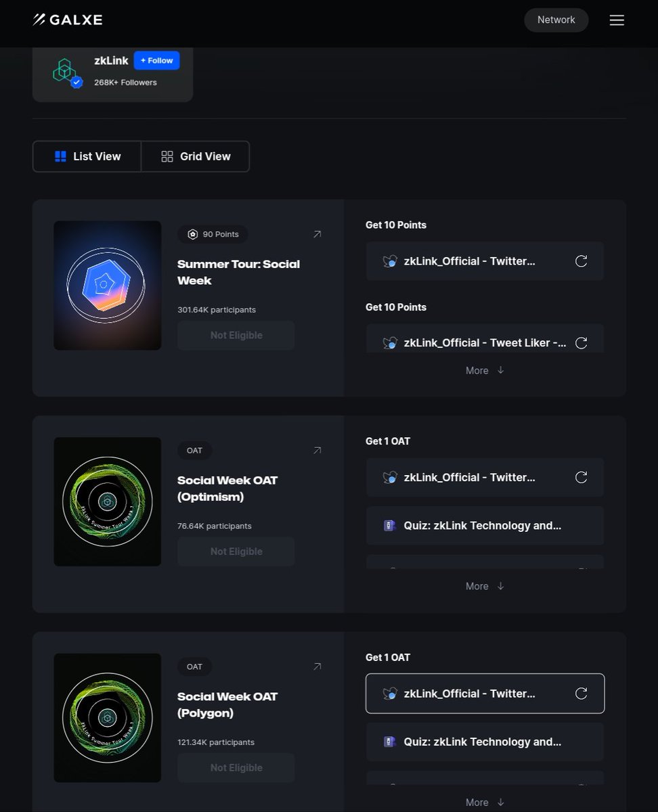Click Twitter bird icon on Tweet Liker task
The width and height of the screenshot is (658, 812).
(x=389, y=343)
